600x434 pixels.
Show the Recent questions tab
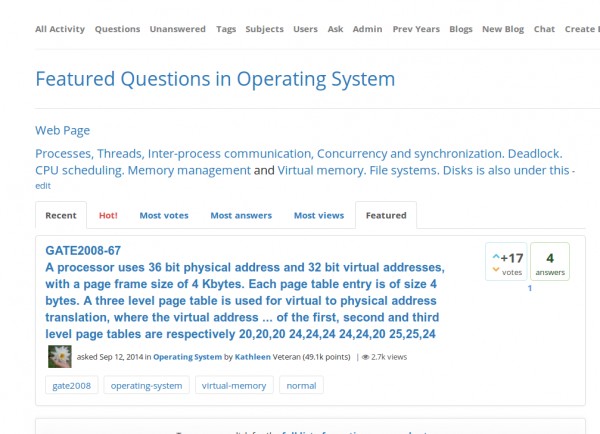coord(60,215)
